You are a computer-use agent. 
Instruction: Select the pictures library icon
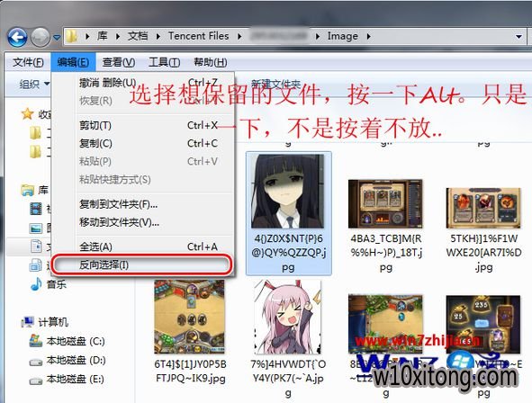[36, 228]
